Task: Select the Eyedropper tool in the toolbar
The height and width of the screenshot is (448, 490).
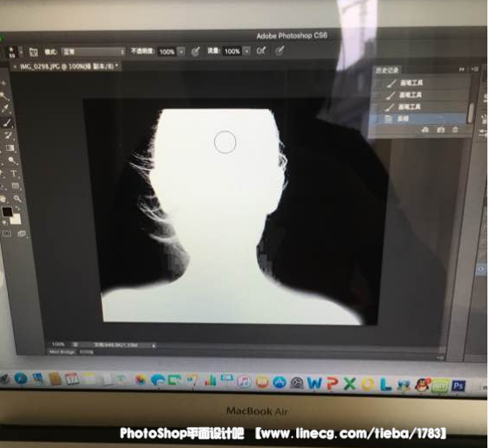Action: tap(5, 108)
